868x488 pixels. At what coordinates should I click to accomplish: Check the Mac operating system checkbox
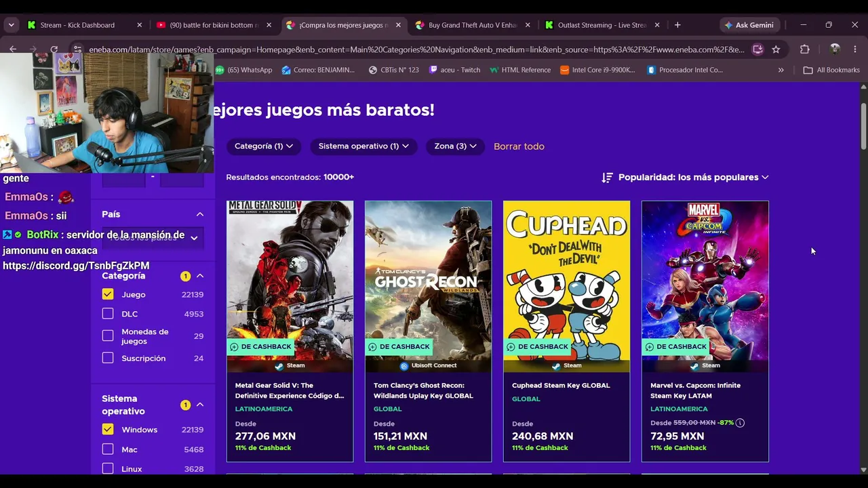108,449
